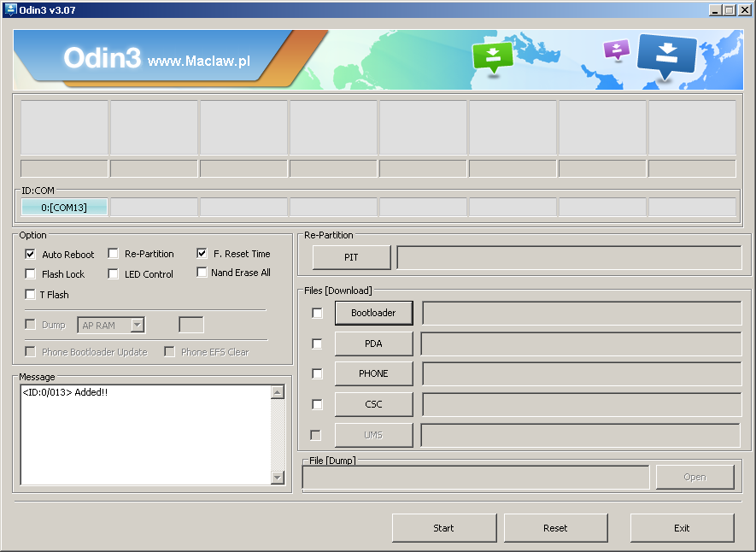
Task: Click the '<ID:0/013> Added!!' message line
Action: coord(65,392)
